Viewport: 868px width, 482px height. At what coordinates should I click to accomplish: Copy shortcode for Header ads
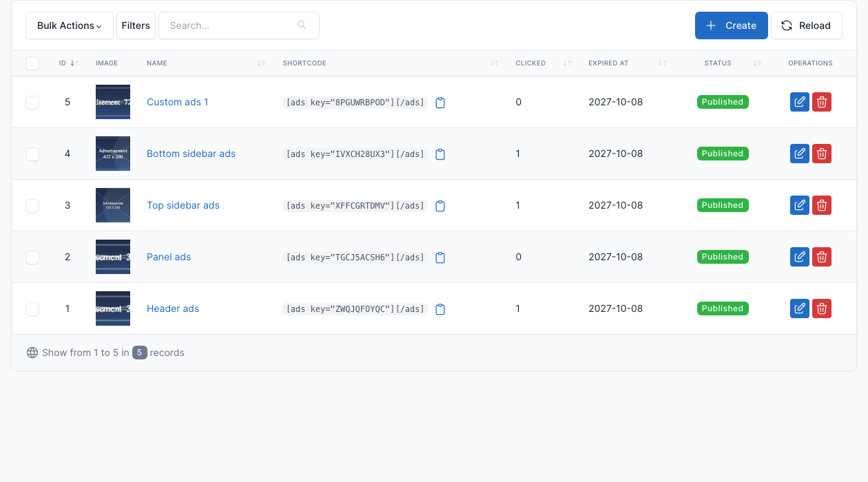point(441,309)
